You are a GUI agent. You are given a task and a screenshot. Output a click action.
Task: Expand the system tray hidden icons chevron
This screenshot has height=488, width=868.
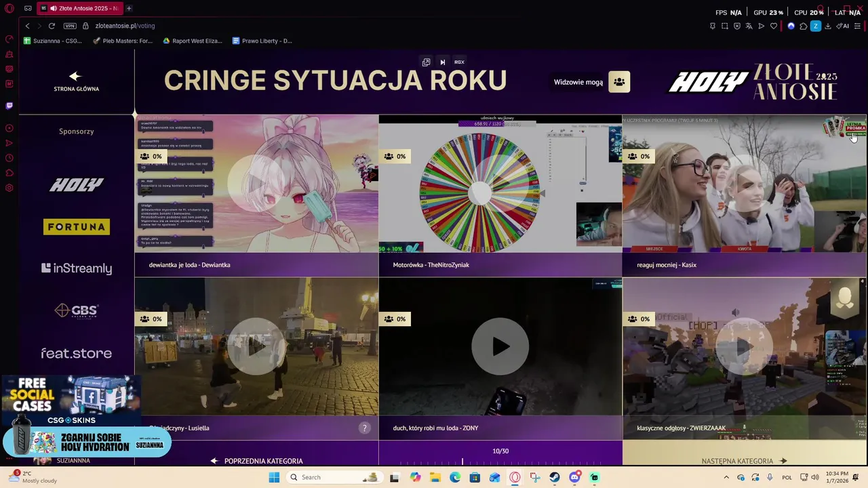pyautogui.click(x=726, y=477)
